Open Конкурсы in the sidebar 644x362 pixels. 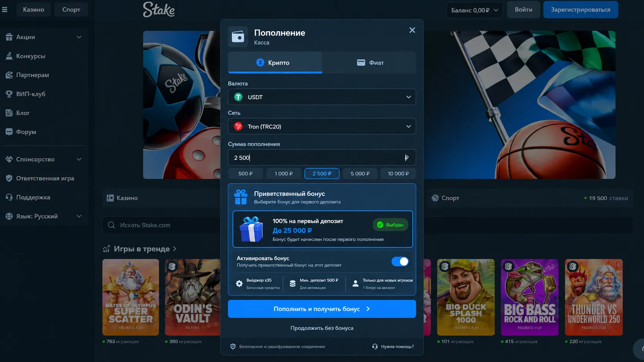(x=31, y=56)
